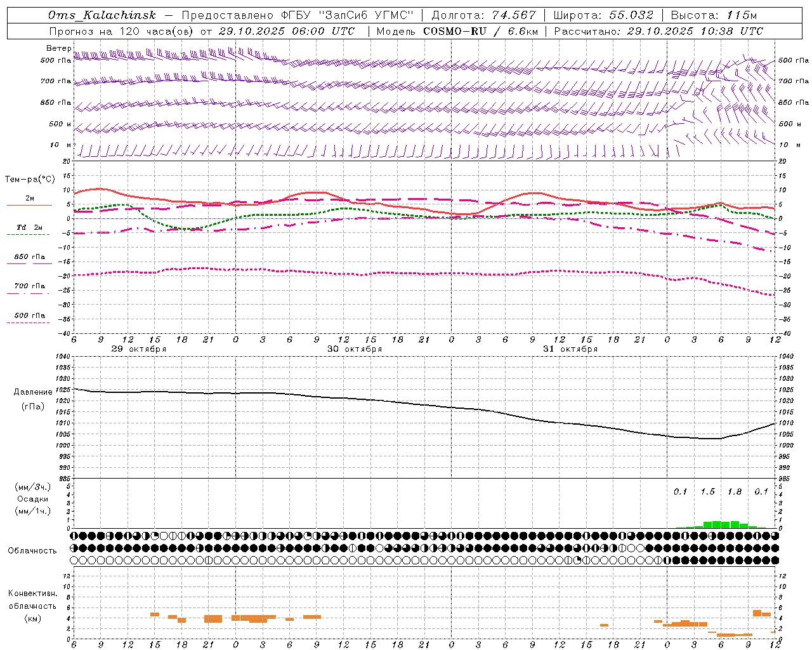Click the 2м temperature legend entry

tap(30, 199)
